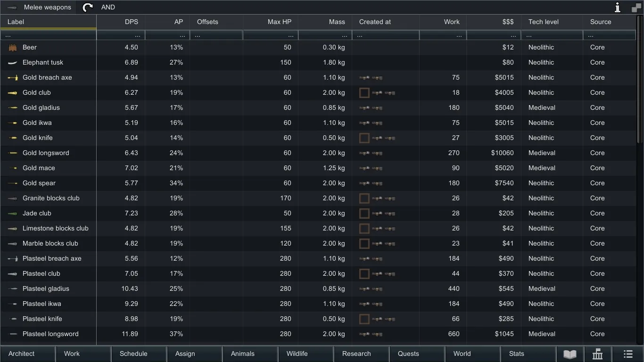Open the history book icon in bottom bar

pyautogui.click(x=570, y=354)
